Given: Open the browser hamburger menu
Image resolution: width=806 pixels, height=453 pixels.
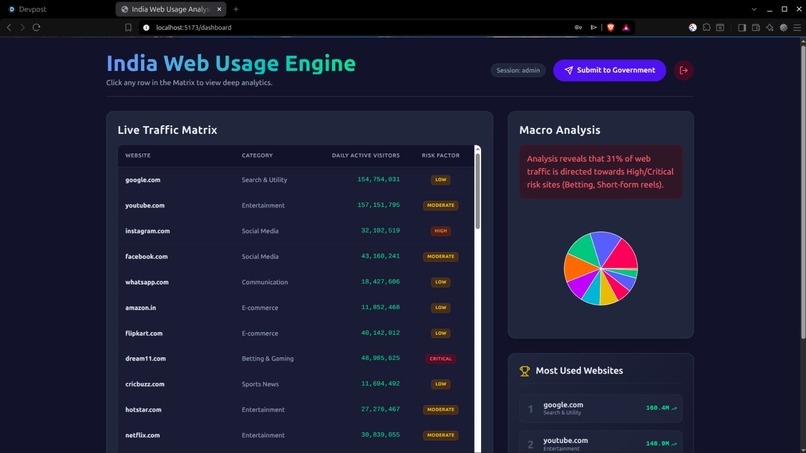Looking at the screenshot, I should 797,27.
